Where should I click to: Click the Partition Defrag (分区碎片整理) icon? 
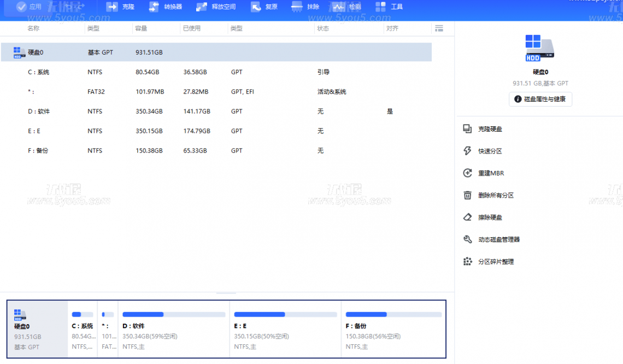coord(467,261)
